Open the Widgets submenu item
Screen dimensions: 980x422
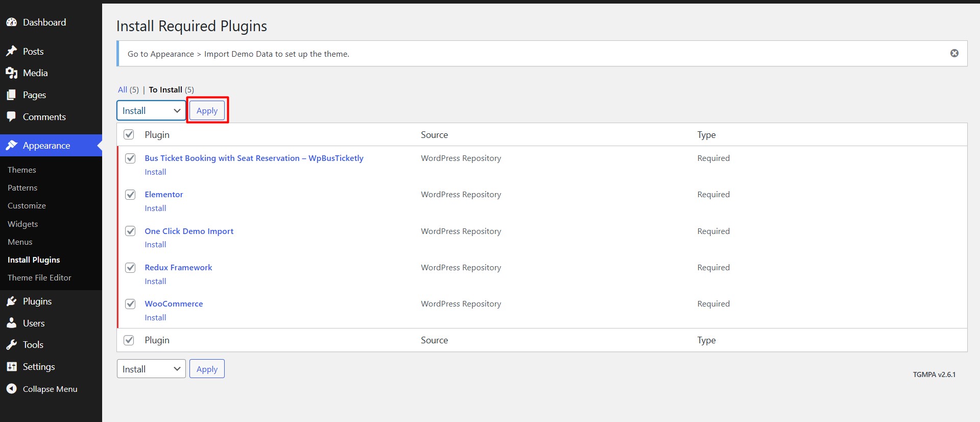(x=22, y=224)
